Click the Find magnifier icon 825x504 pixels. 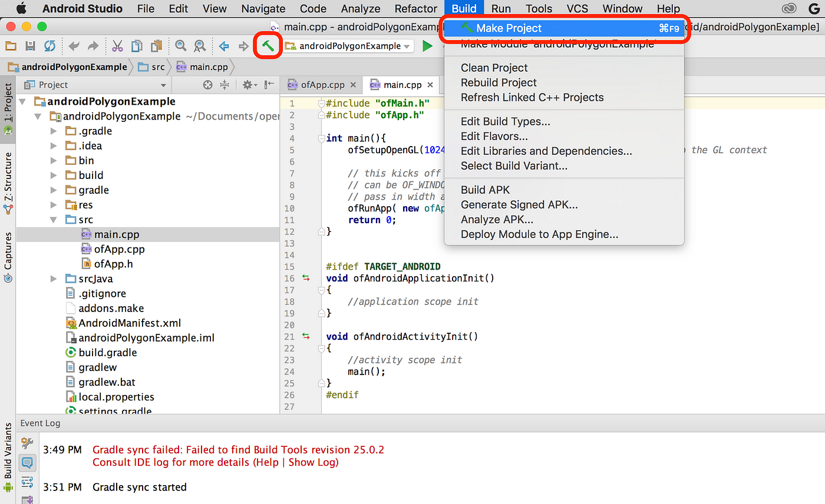[181, 46]
